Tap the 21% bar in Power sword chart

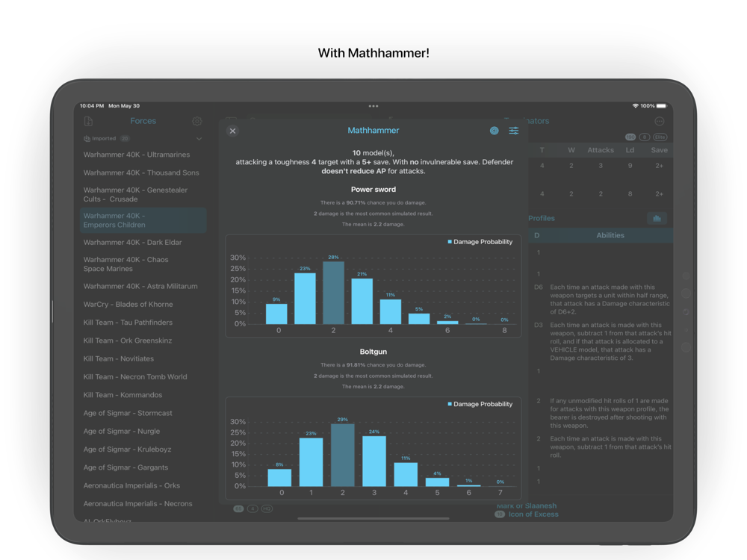pyautogui.click(x=362, y=302)
